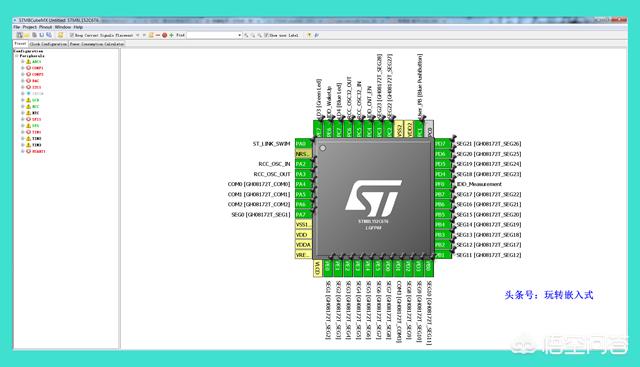Switch to the Clock Configuration tab
This screenshot has width=640, height=367.
point(48,44)
